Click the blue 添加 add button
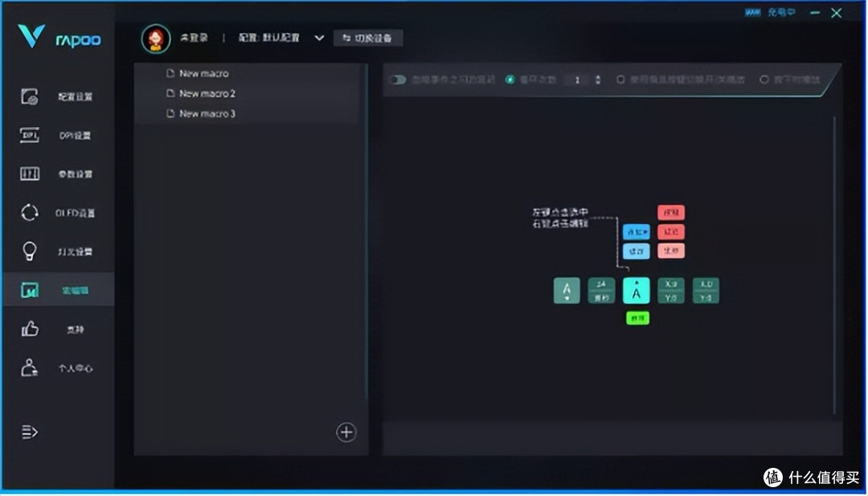This screenshot has height=496, width=868. [x=636, y=232]
